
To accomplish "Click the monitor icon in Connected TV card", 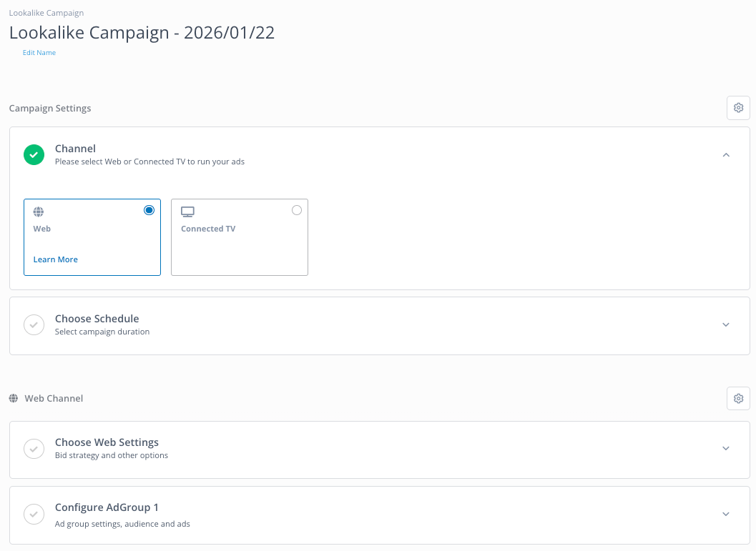I will pos(187,212).
